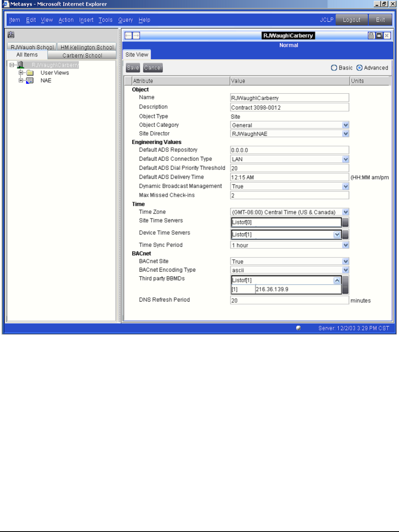The height and width of the screenshot is (532, 399).
Task: Select the Site View tab
Action: point(137,54)
